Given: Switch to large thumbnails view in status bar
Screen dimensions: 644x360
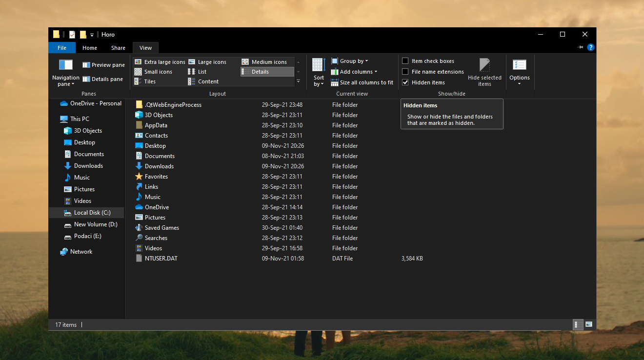Looking at the screenshot, I should click(588, 324).
